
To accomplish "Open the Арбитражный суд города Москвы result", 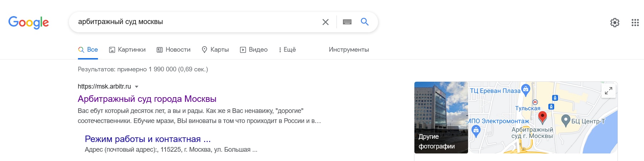I will coord(147,99).
